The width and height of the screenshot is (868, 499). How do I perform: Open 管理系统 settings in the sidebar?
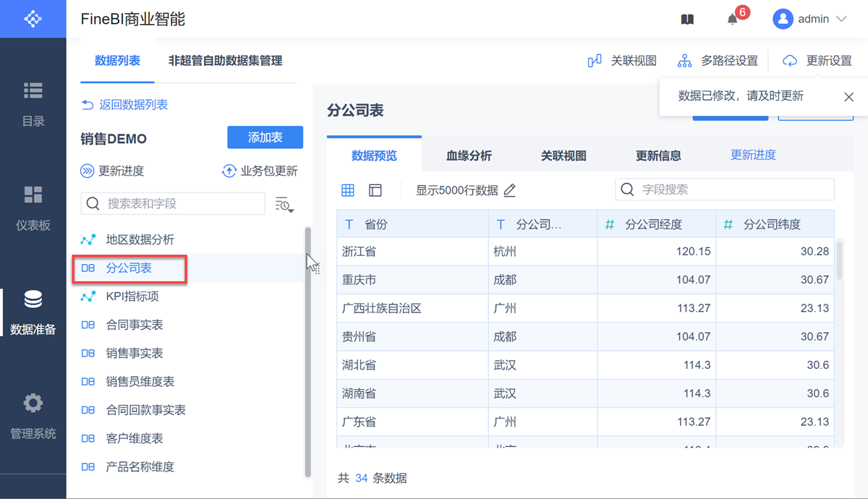pyautogui.click(x=33, y=416)
